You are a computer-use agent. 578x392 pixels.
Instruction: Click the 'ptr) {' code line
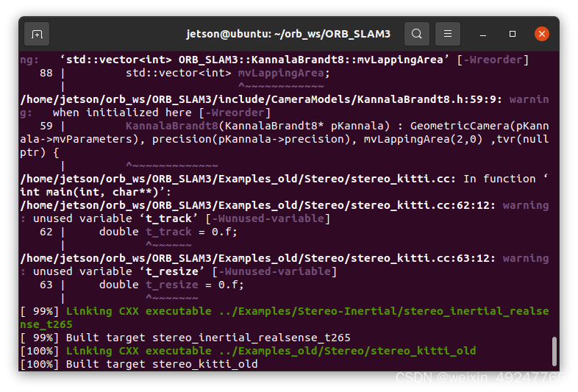(x=40, y=153)
